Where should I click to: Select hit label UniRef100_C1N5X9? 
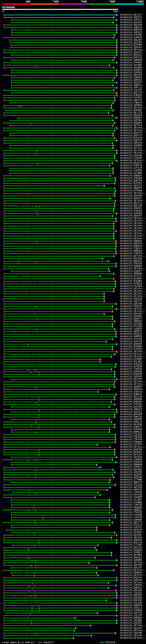pos(131,37)
